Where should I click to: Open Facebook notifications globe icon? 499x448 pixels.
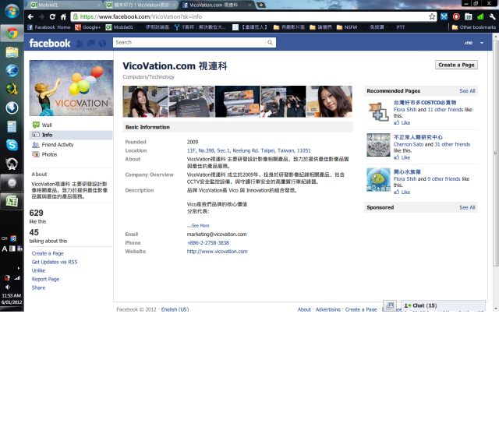click(102, 44)
